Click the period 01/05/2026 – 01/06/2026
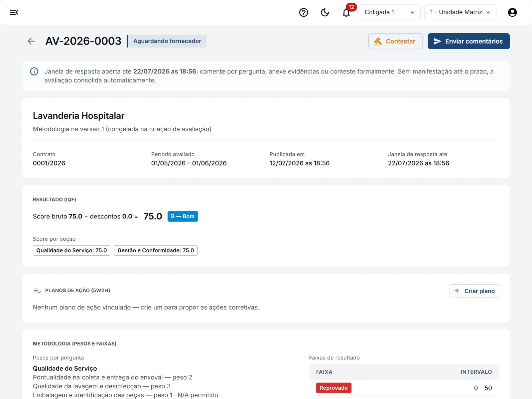This screenshot has height=399, width=532. (189, 163)
